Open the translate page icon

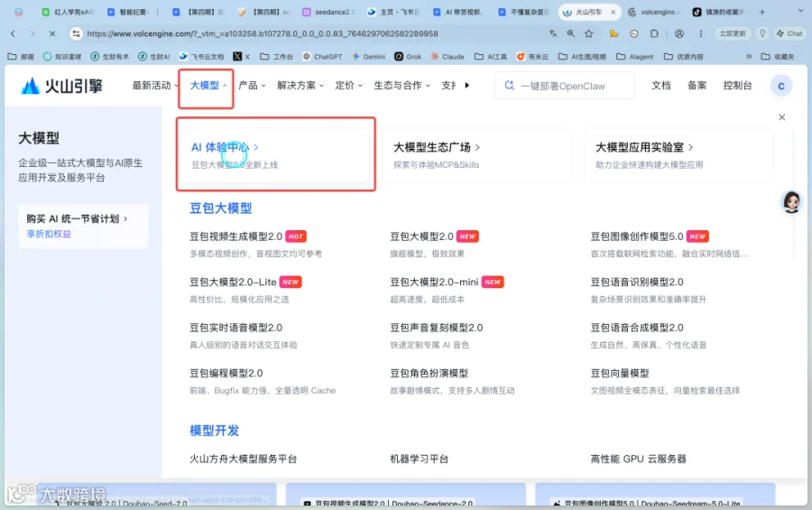click(553, 33)
